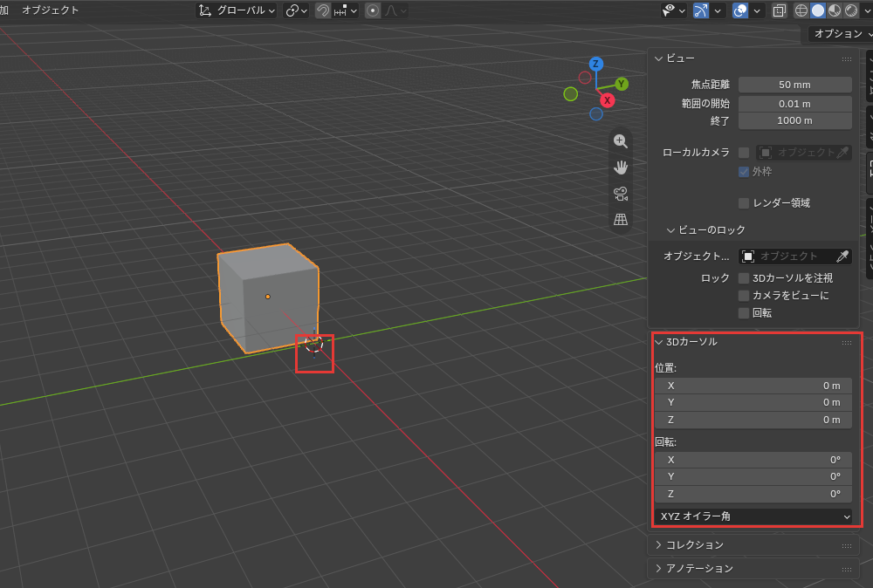
Task: Switch to rendered shading
Action: pos(851,10)
